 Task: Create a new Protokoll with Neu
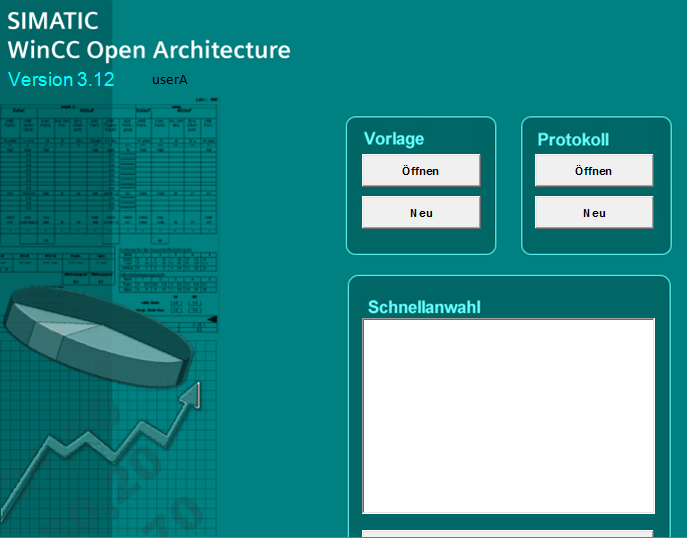[593, 213]
